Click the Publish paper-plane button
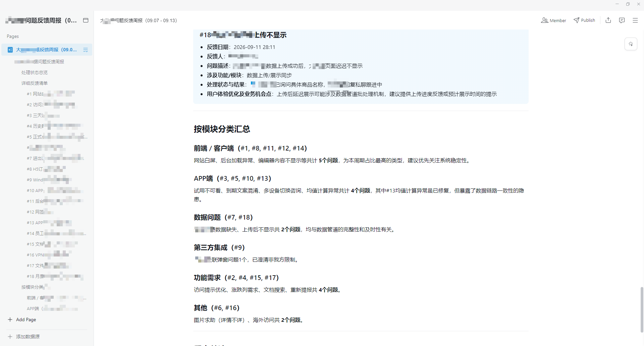Viewport: 644px width, 346px height. pos(584,20)
